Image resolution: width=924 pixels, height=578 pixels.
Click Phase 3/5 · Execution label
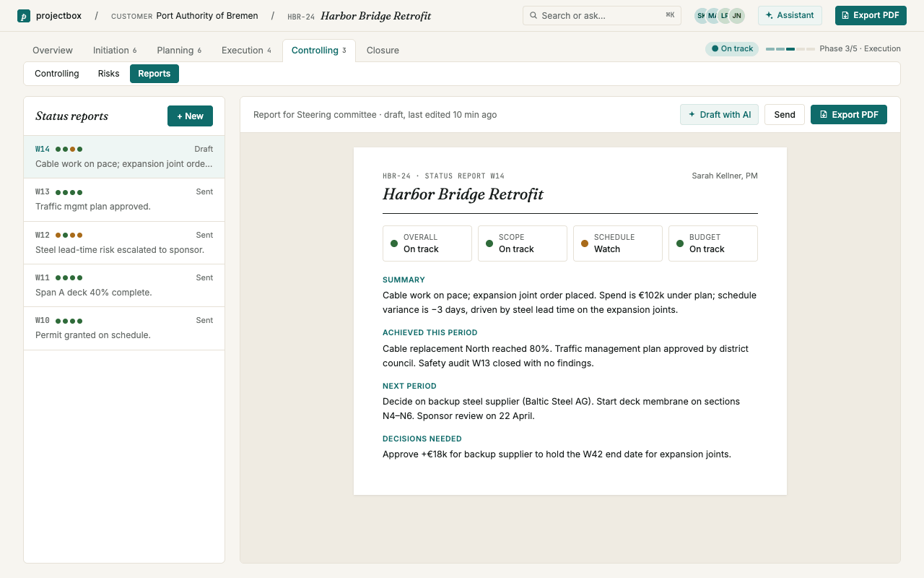pos(860,48)
